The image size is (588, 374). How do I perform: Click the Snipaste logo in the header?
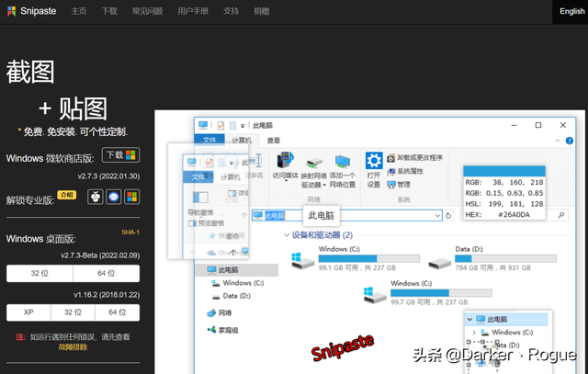tap(32, 11)
